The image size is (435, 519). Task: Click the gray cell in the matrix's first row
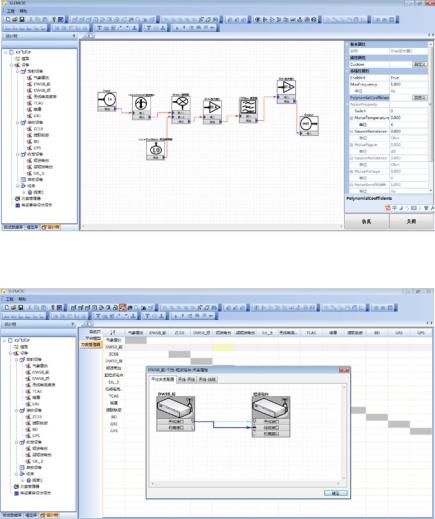tap(135, 340)
